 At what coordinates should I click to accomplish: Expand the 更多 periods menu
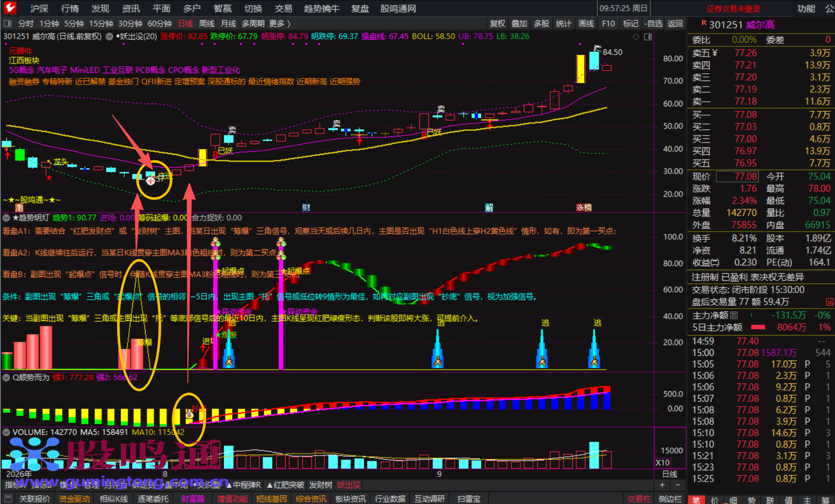point(280,23)
